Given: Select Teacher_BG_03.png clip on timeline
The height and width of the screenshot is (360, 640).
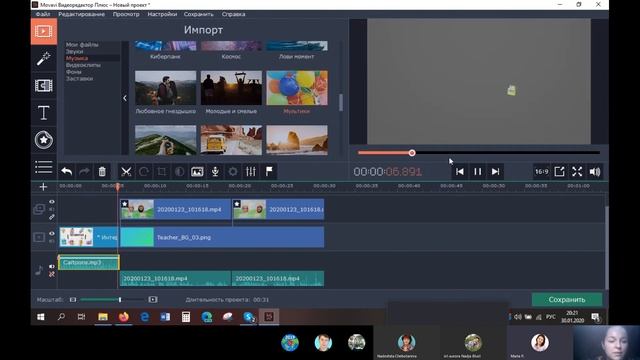Looking at the screenshot, I should pos(222,237).
